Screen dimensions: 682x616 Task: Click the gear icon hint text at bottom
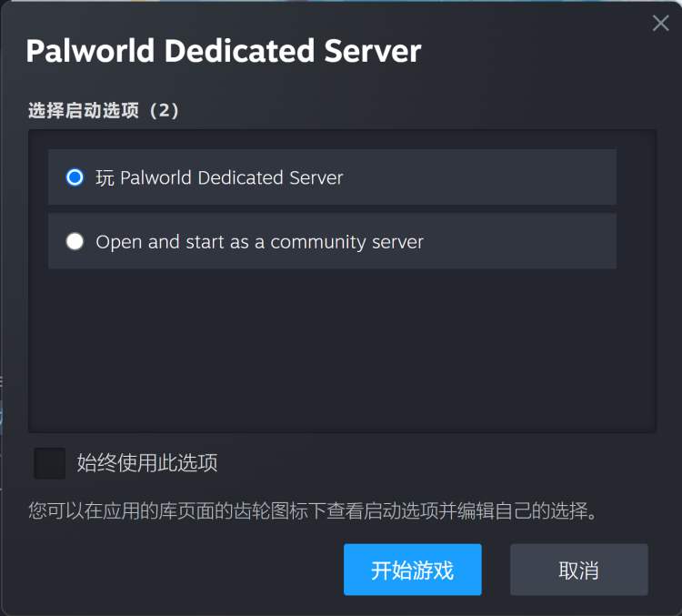click(313, 510)
